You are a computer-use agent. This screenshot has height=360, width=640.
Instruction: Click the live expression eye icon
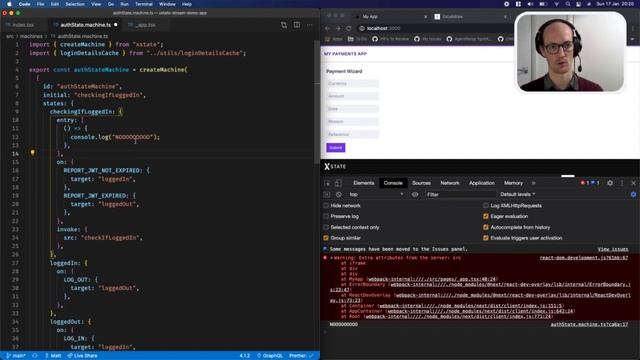[x=415, y=195]
